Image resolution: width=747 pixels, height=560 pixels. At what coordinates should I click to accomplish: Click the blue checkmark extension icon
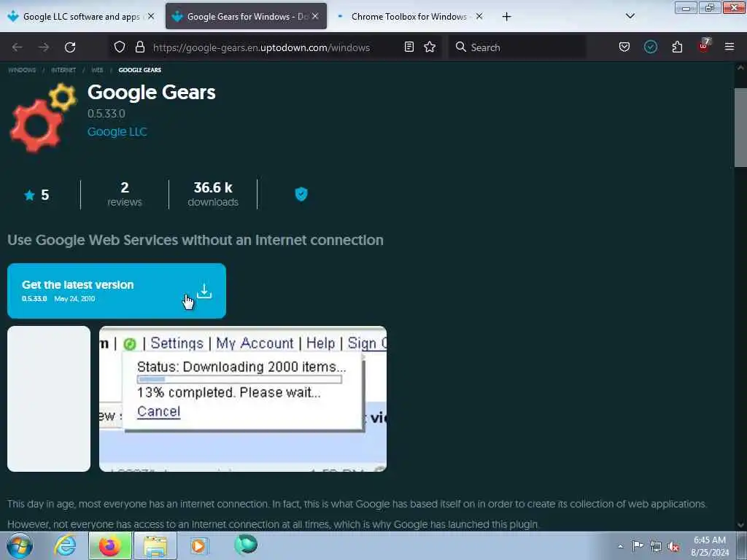click(650, 47)
